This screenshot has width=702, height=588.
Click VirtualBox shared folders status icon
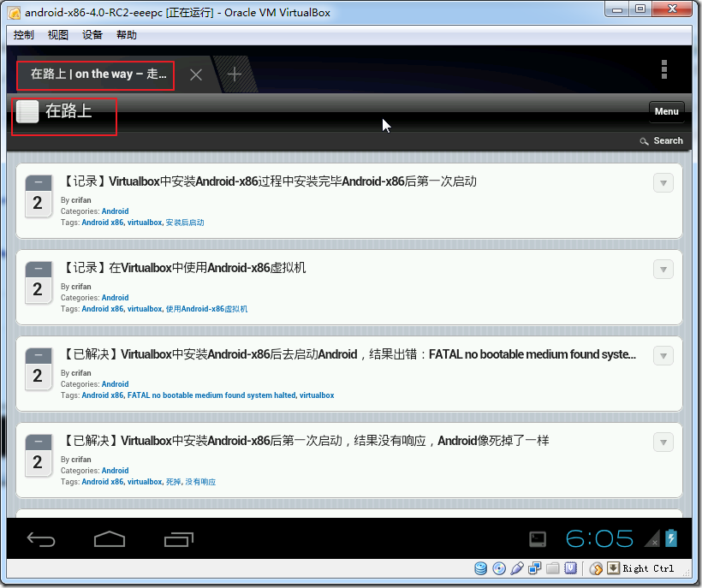point(552,568)
